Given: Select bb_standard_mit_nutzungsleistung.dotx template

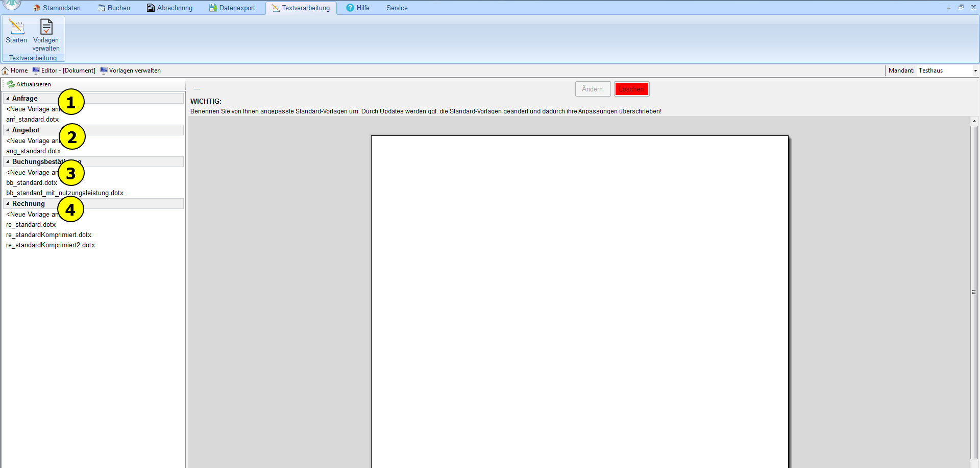Looking at the screenshot, I should click(x=65, y=193).
